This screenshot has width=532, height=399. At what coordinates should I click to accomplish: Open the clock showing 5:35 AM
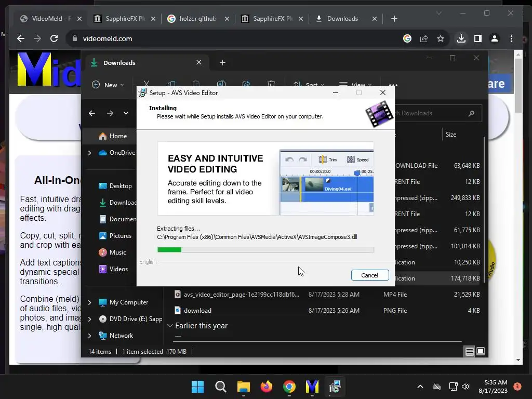[x=493, y=387]
